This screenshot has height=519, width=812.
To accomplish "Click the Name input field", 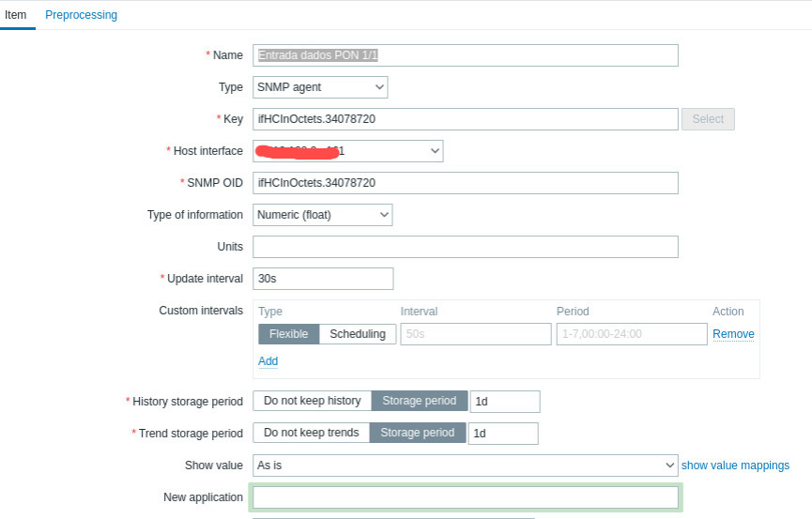I will pyautogui.click(x=466, y=55).
